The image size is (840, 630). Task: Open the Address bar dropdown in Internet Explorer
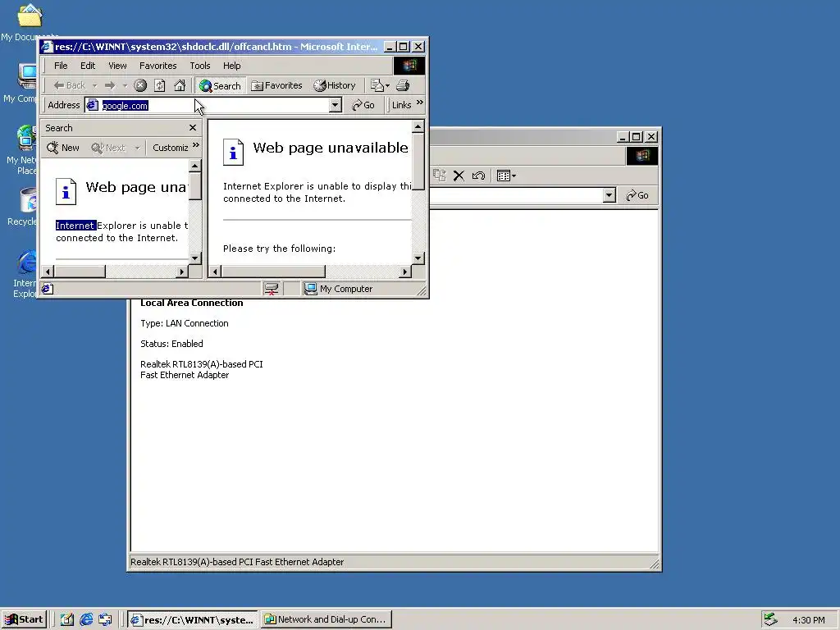(336, 105)
